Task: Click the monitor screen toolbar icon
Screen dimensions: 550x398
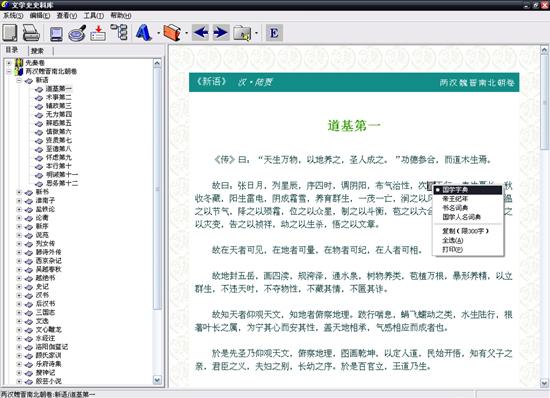Action: pyautogui.click(x=56, y=34)
